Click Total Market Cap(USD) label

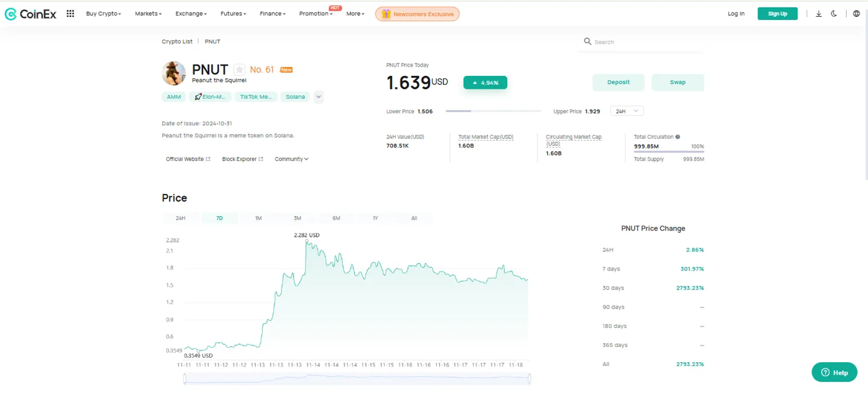tap(486, 137)
